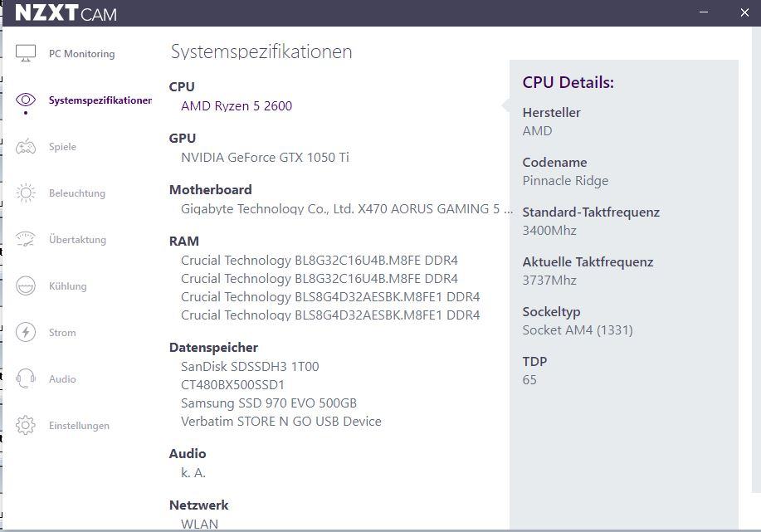761x532 pixels.
Task: Click the Kühlung cooling icon
Action: [x=26, y=286]
